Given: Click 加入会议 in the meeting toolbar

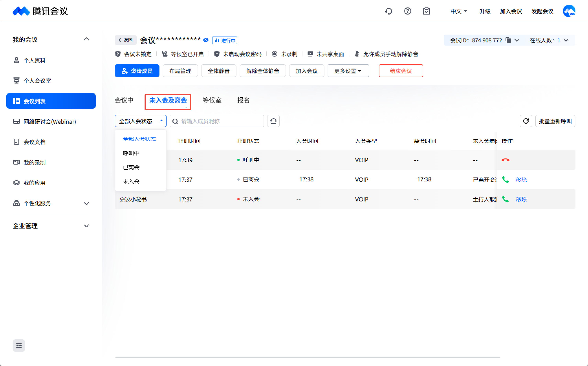Looking at the screenshot, I should pos(306,71).
